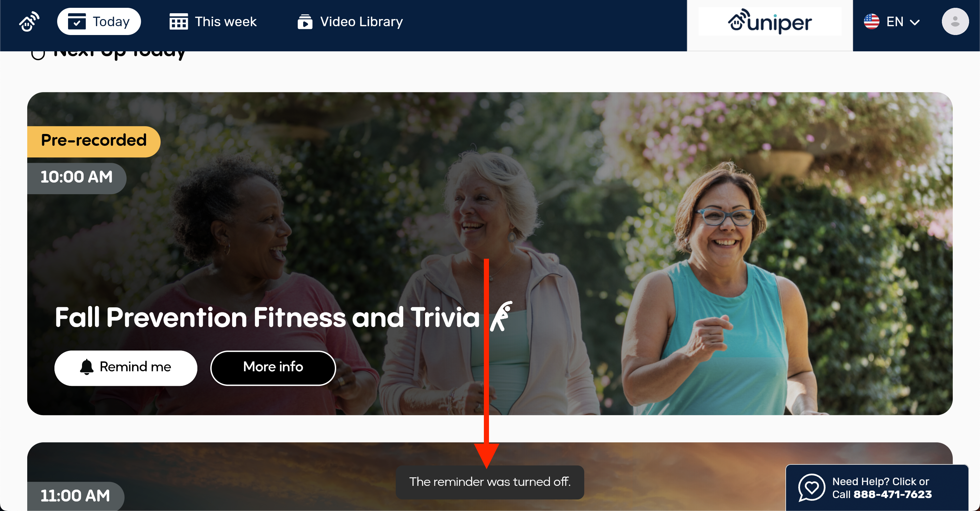The height and width of the screenshot is (511, 980).
Task: Open More info for Fall Prevention Fitness
Action: tap(273, 368)
